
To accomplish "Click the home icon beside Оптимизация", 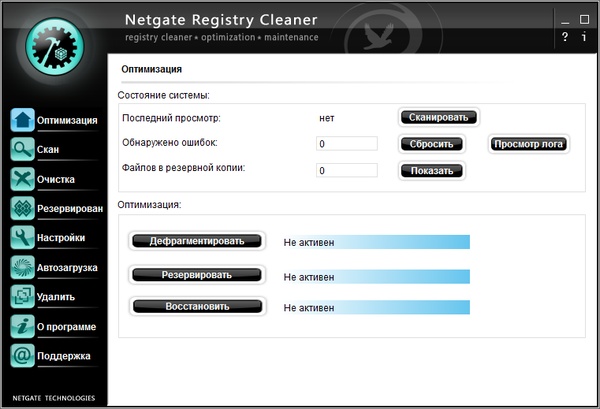I will click(x=22, y=120).
